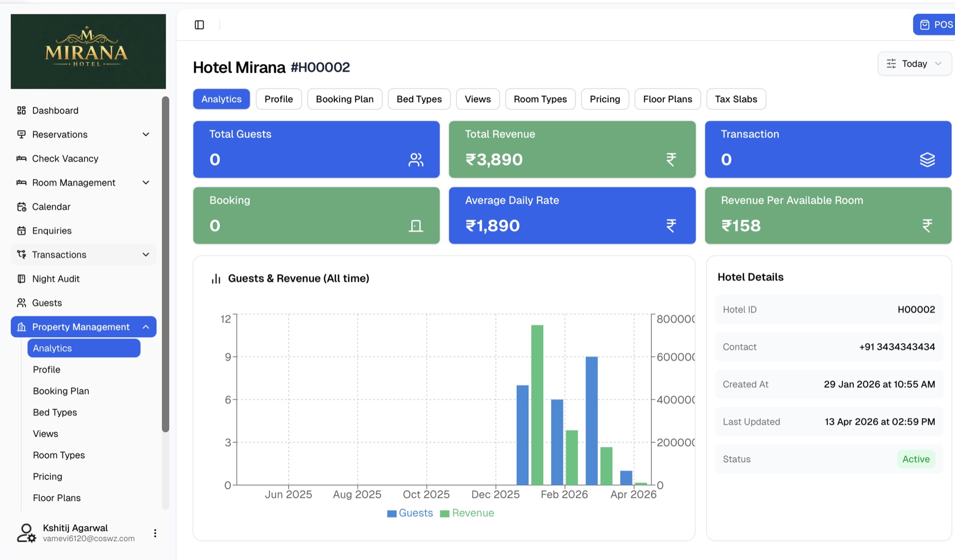
Task: Click the Property Management building icon
Action: (21, 327)
